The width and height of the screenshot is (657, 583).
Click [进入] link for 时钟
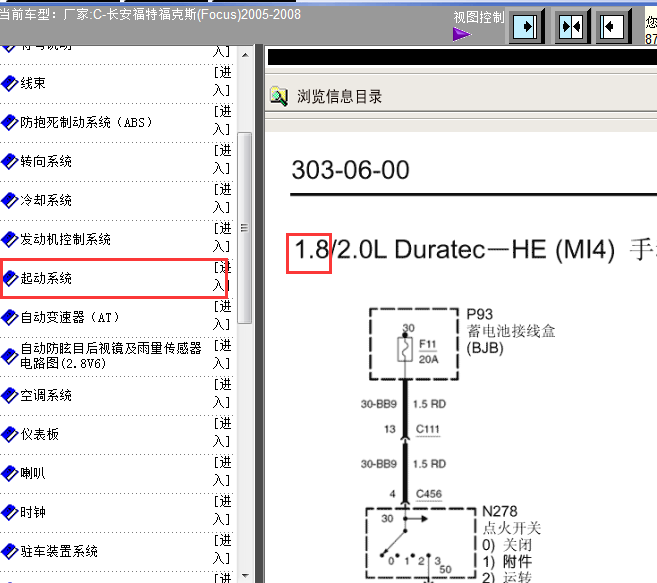point(222,510)
